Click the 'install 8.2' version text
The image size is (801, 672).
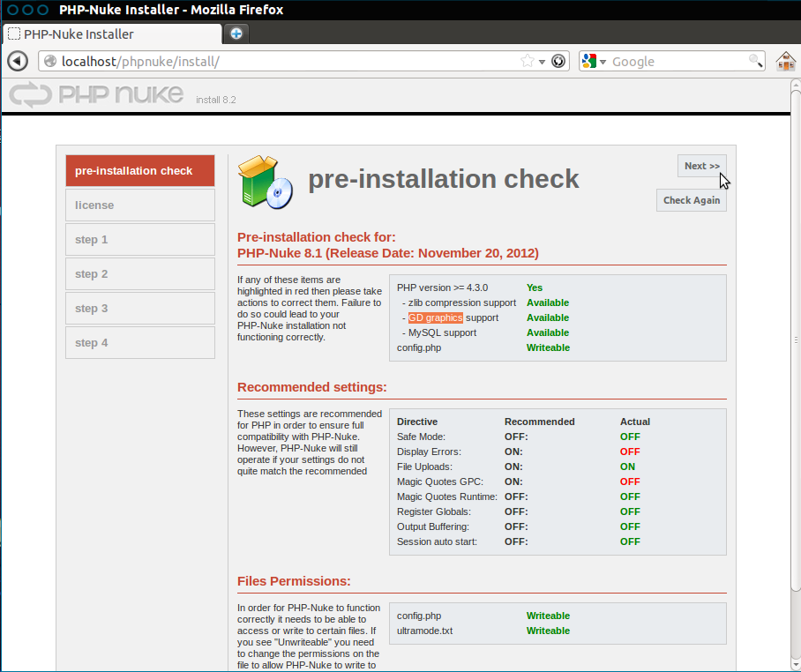(x=215, y=100)
